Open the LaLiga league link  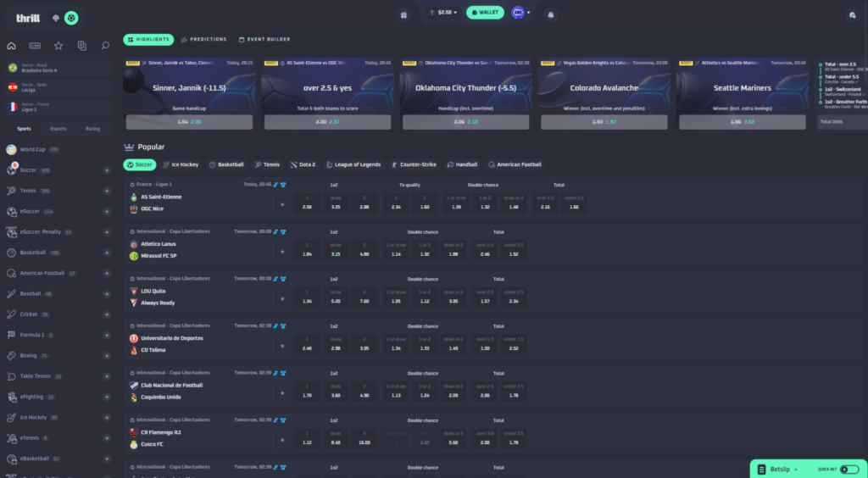(58, 87)
